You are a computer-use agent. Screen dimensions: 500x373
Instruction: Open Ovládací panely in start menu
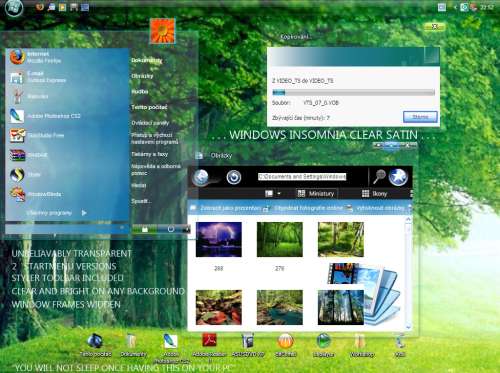[150, 123]
